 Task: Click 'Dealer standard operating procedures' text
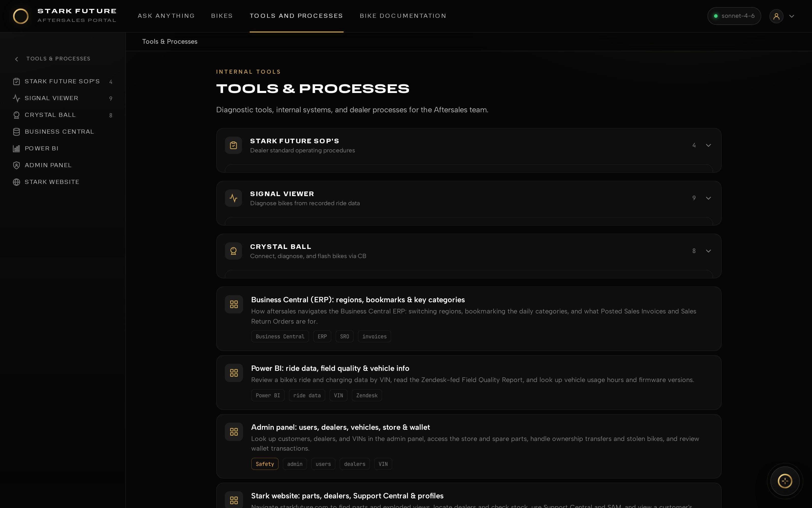pos(303,151)
